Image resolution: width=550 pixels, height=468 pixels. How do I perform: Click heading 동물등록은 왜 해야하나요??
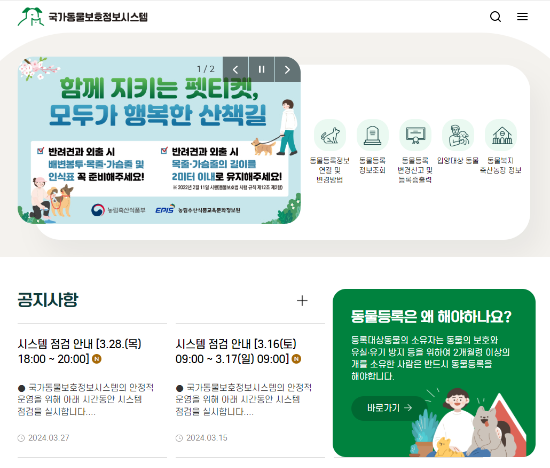point(431,317)
